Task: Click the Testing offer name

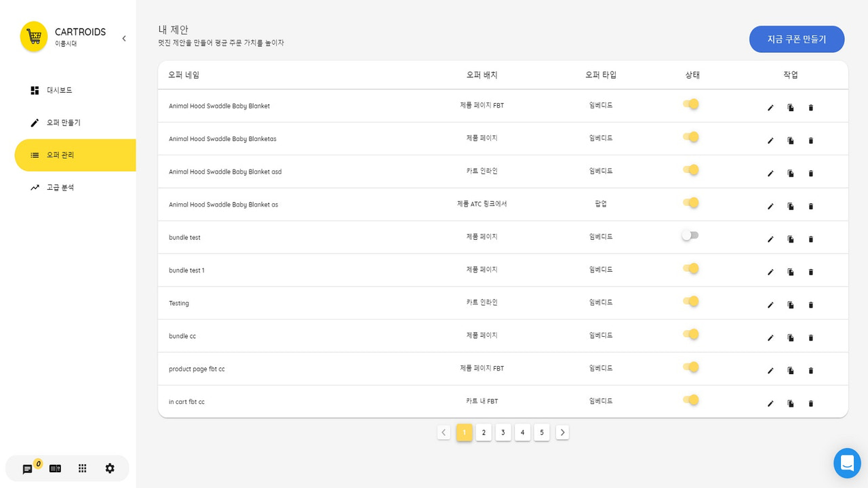Action: point(179,304)
